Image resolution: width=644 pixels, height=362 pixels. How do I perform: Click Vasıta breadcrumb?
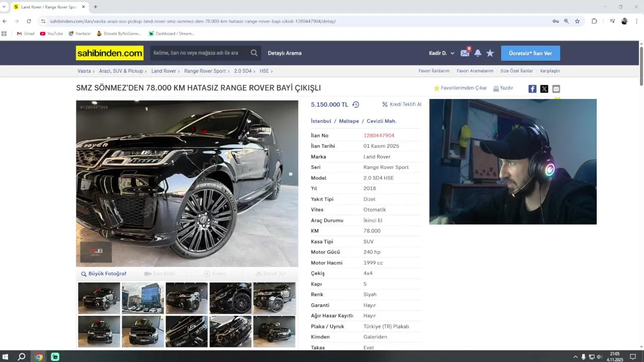click(84, 71)
